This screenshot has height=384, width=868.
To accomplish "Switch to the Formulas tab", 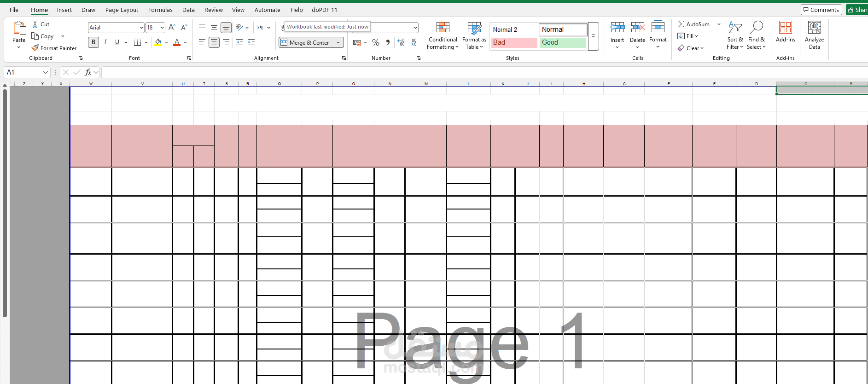I will coord(160,10).
